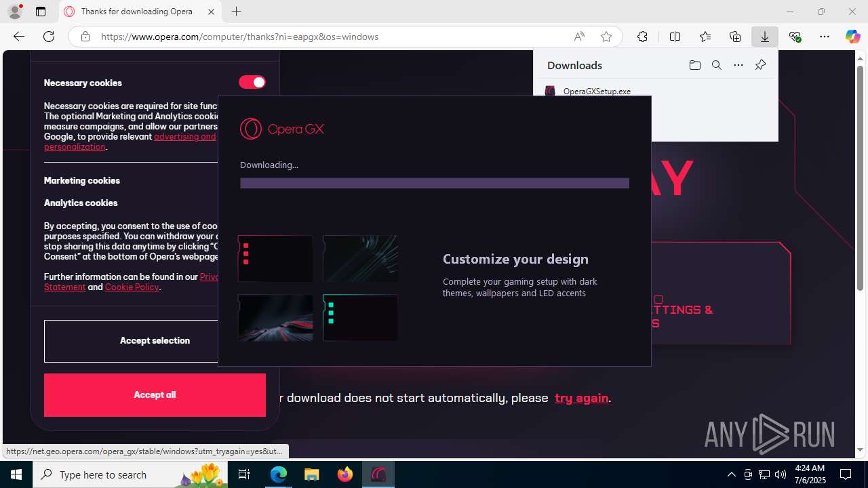
Task: Close the Thanks for downloading Opera tab
Action: [211, 12]
